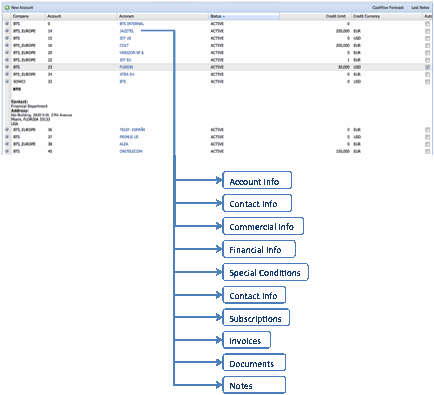Open the ALEA account link
Viewport: 434px width, 395px height.
[x=124, y=144]
